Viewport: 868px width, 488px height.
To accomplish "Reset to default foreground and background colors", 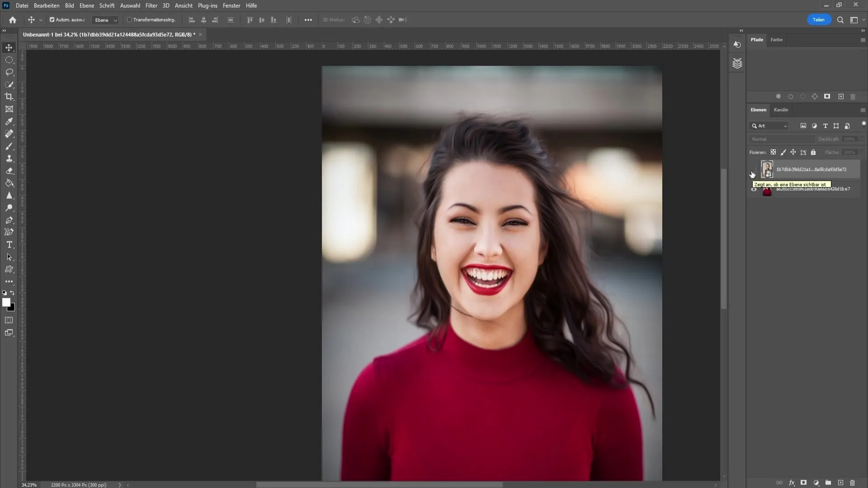I will click(5, 293).
